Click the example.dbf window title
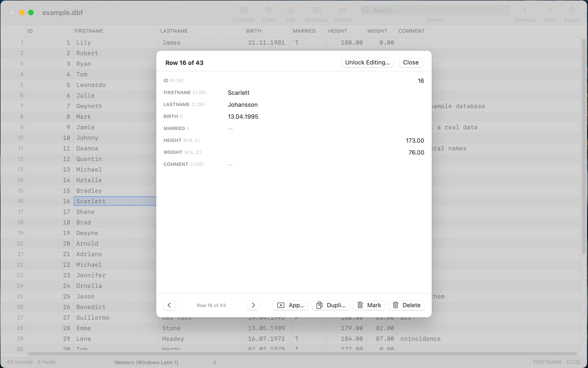Viewport: 588px width, 368px height. click(62, 13)
